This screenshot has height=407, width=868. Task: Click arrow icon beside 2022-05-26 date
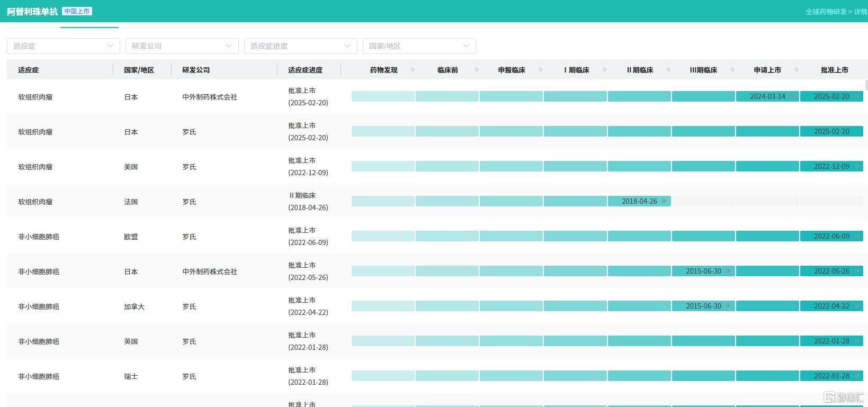[856, 271]
